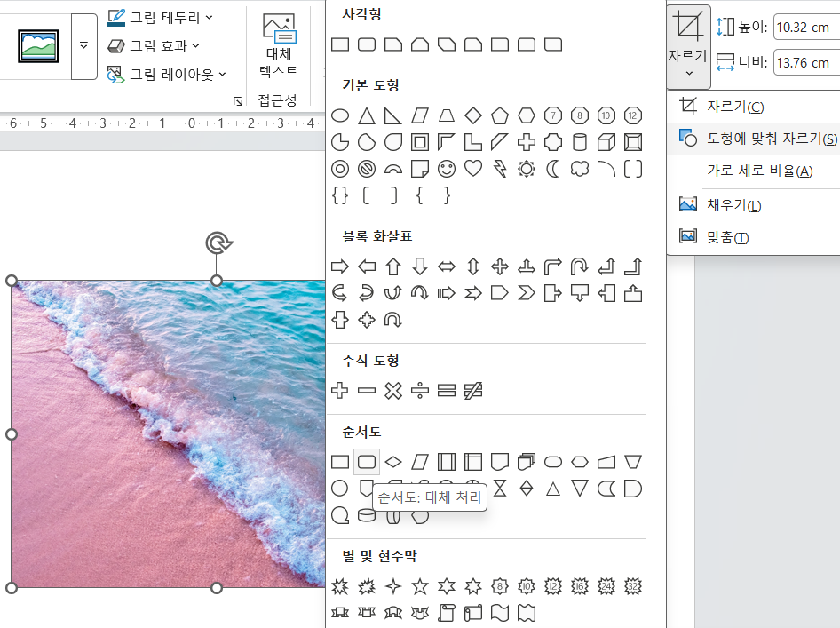Pick the 4-point star shape

(x=393, y=586)
